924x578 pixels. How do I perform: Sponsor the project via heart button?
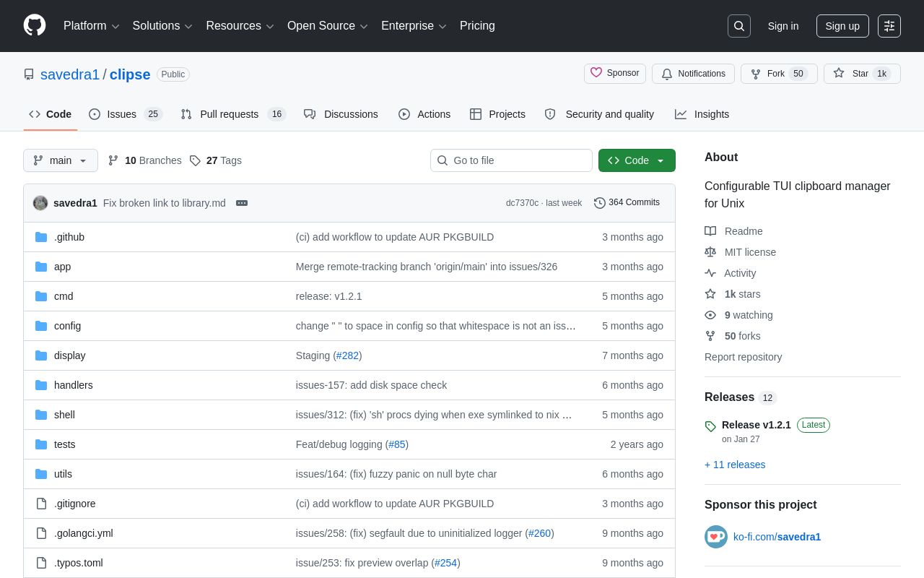pos(615,73)
